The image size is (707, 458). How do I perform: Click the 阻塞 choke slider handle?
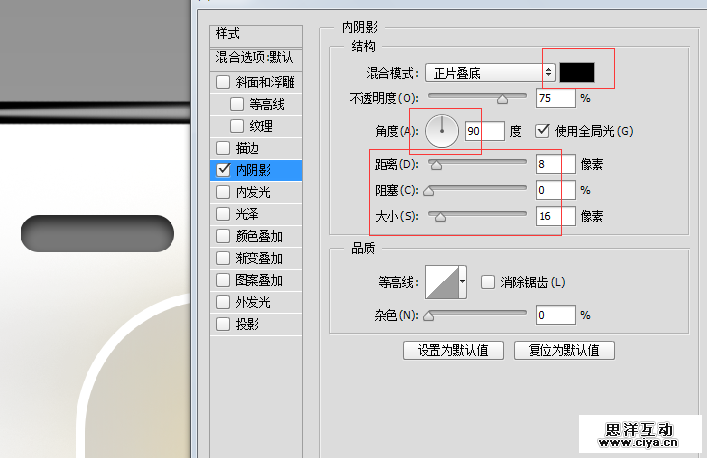(429, 192)
